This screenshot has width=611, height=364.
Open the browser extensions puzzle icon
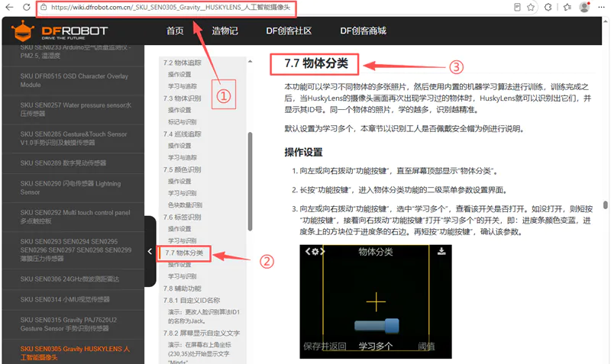548,7
